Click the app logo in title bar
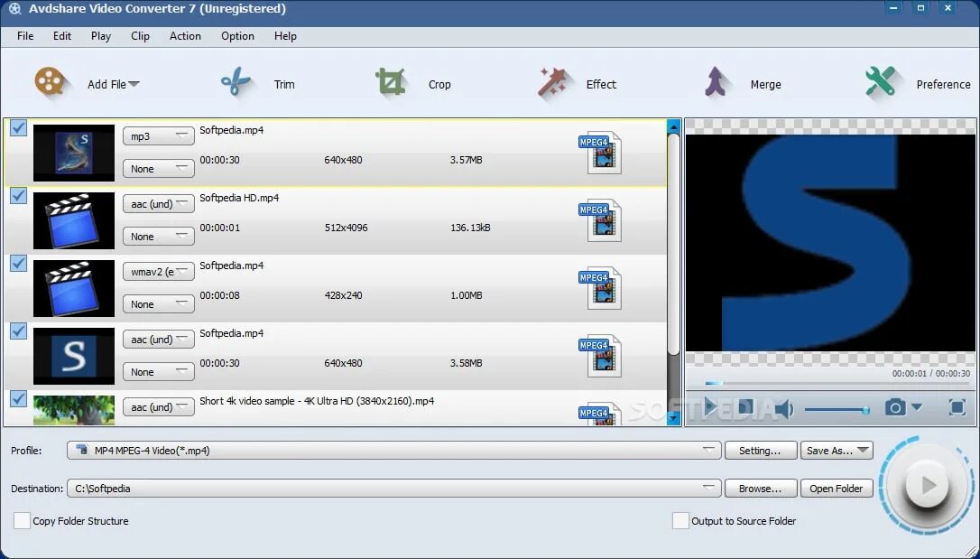 [15, 9]
